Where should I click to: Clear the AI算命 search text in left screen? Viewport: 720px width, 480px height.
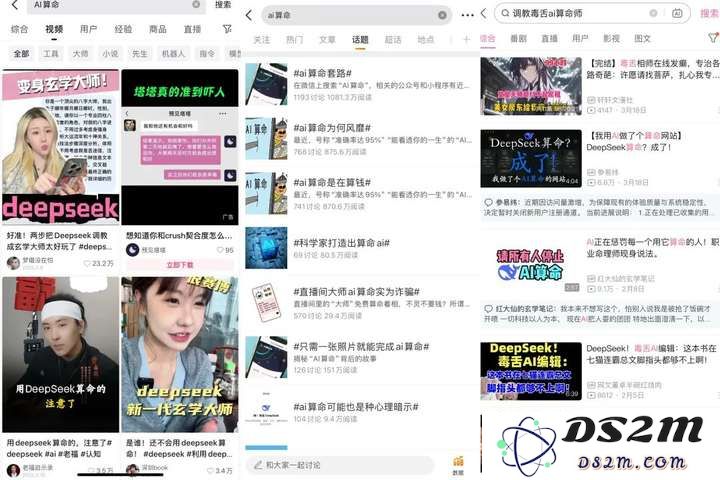pos(196,4)
